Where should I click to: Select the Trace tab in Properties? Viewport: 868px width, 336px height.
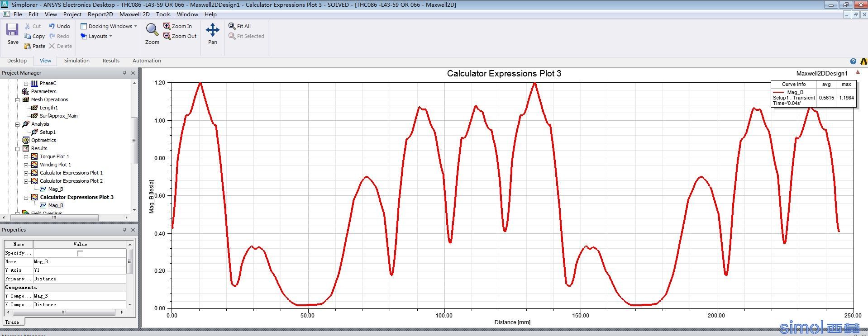[x=12, y=322]
